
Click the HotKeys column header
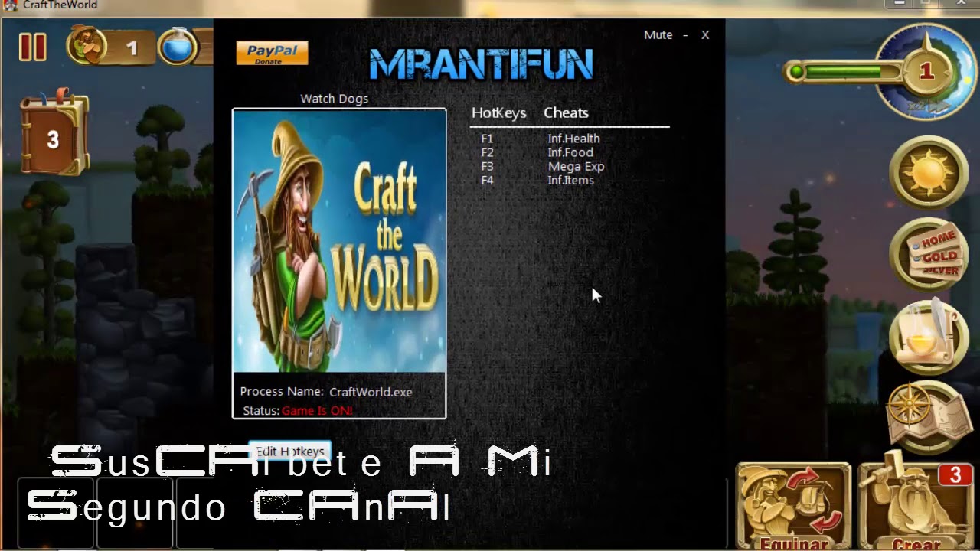click(x=498, y=113)
